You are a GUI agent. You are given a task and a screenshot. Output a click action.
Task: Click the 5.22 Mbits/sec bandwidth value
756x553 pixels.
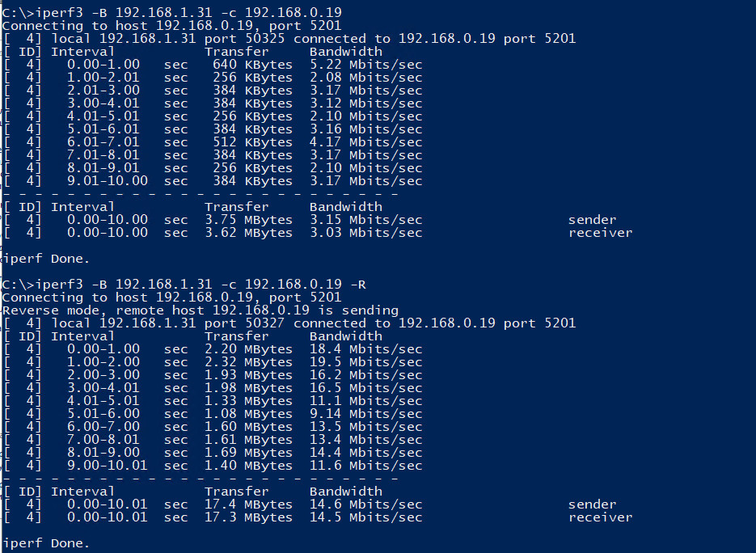click(366, 65)
